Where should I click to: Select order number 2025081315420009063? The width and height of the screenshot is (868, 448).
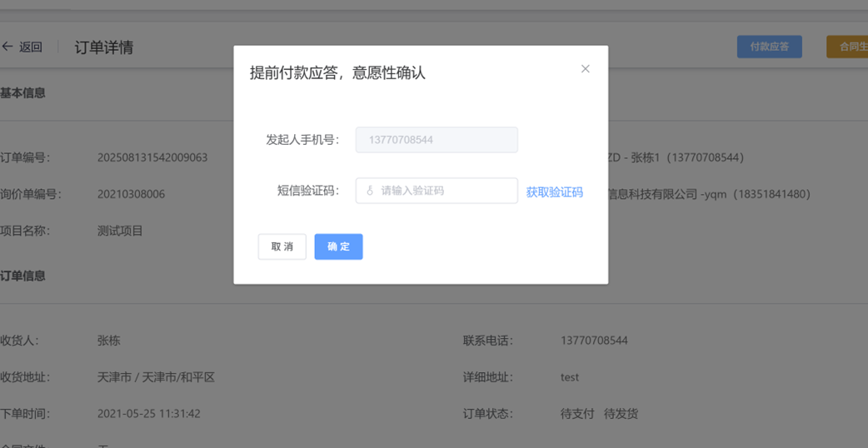152,157
